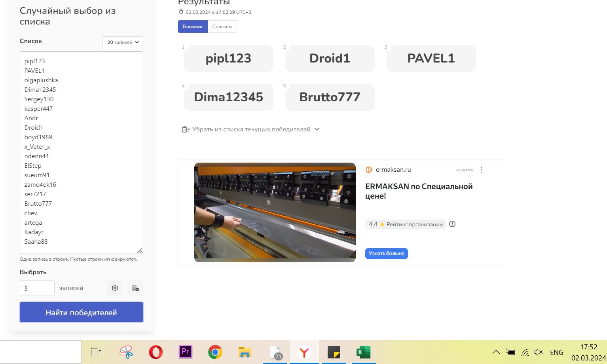Open the taskbar clock and date
The width and height of the screenshot is (607, 364).
pyautogui.click(x=588, y=352)
